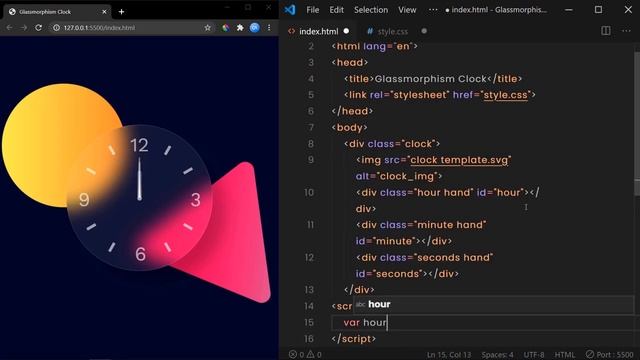
Task: Open a new browser tab
Action: (121, 12)
